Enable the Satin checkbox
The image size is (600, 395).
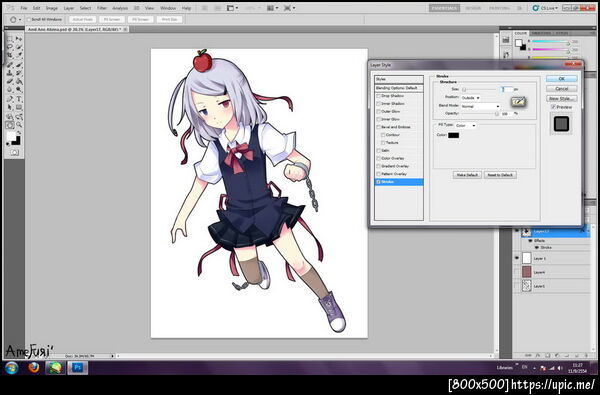click(378, 150)
